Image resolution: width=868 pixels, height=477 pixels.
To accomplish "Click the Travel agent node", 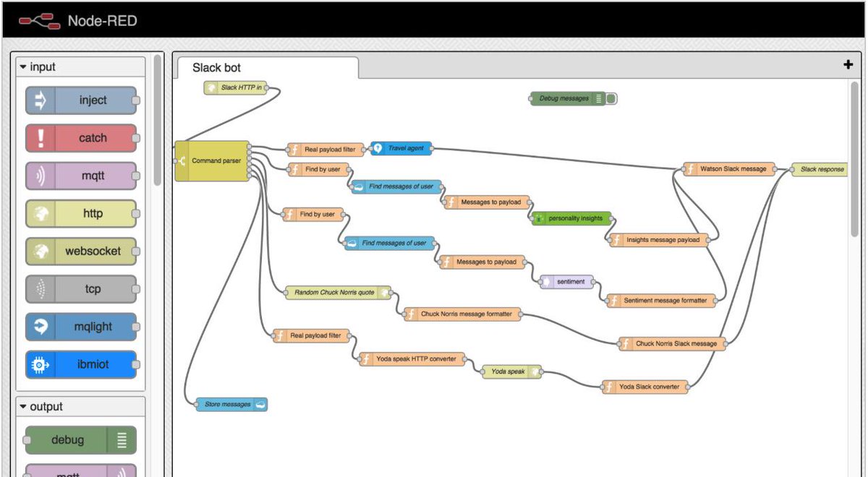I will [x=401, y=148].
